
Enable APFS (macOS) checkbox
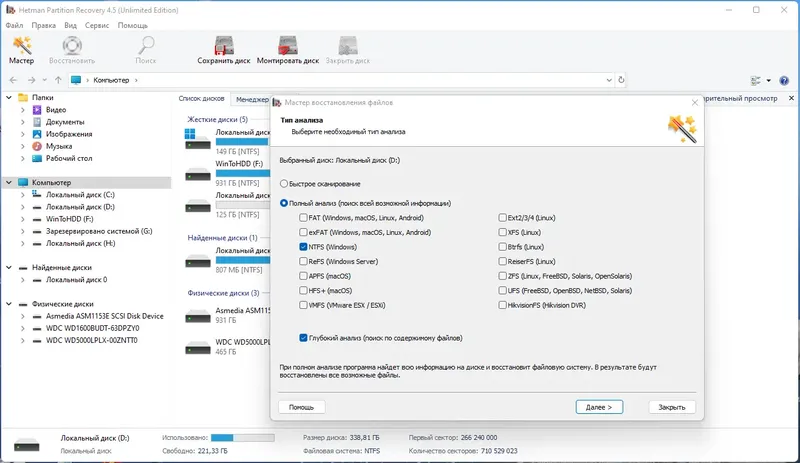pyautogui.click(x=303, y=276)
